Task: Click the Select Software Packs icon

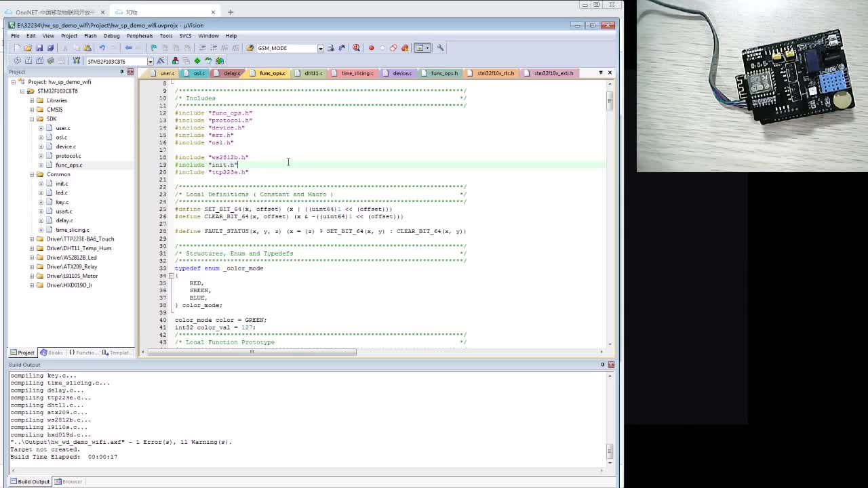Action: (x=208, y=61)
